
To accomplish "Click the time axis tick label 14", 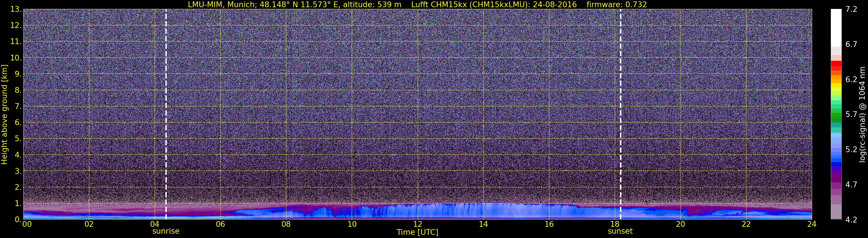I will (483, 224).
